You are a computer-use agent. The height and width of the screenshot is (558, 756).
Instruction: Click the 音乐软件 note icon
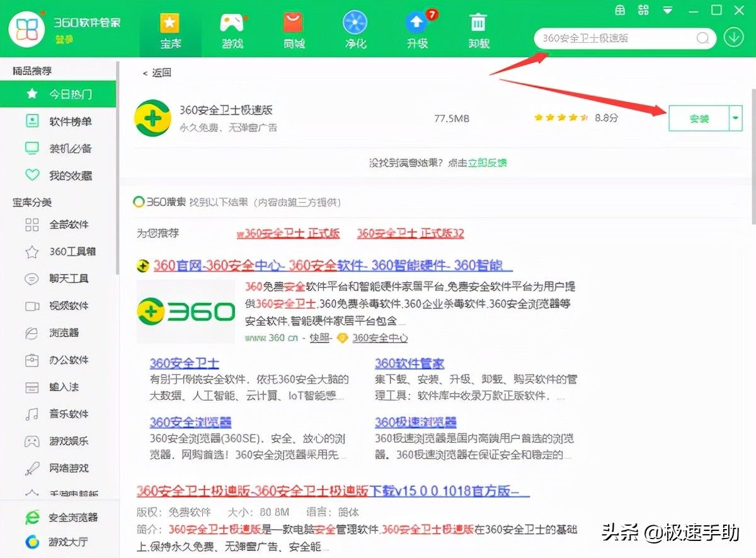click(31, 414)
